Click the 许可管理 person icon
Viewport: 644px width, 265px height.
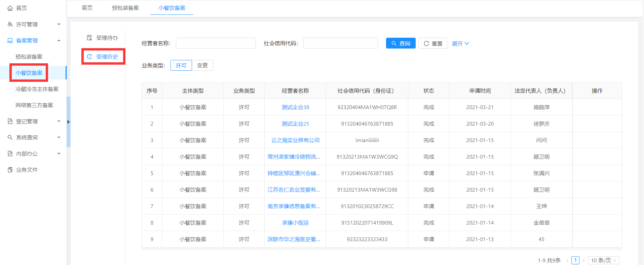click(x=10, y=24)
